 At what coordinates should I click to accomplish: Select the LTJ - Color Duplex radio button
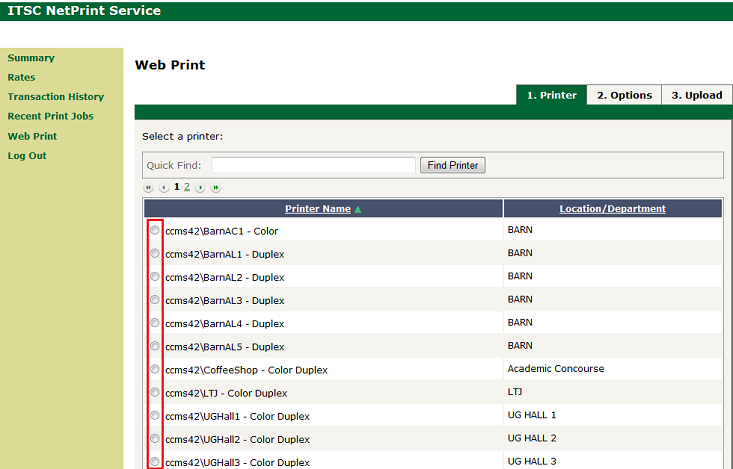coord(155,393)
